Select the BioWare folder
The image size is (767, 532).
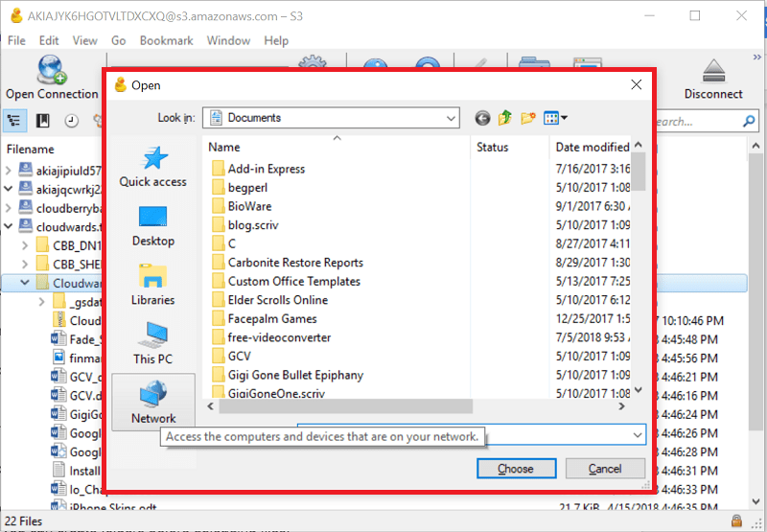click(x=242, y=206)
